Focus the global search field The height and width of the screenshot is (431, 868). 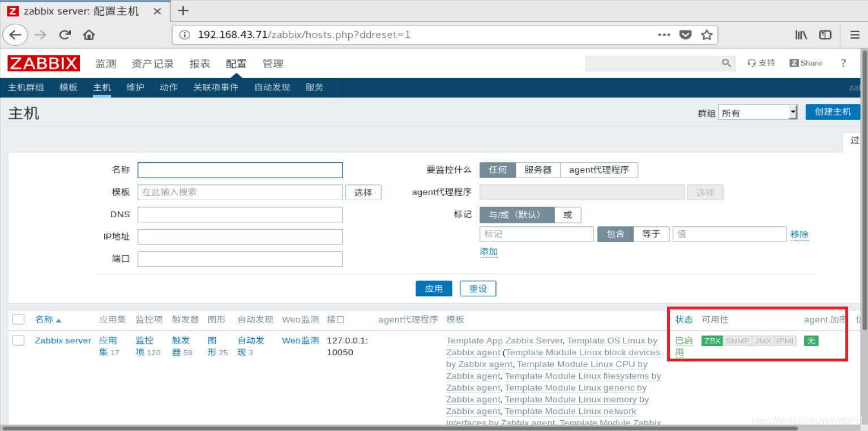pos(654,63)
